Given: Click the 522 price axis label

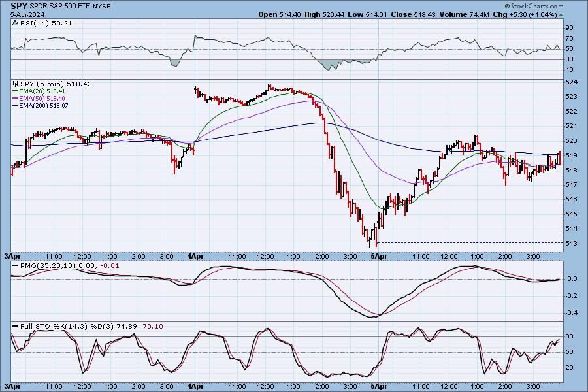Looking at the screenshot, I should coord(571,112).
